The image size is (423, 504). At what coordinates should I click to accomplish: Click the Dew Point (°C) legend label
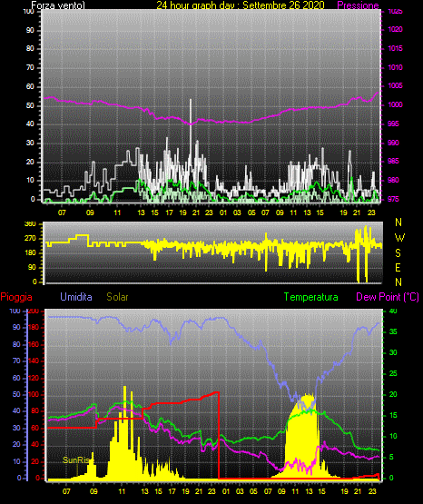point(388,297)
